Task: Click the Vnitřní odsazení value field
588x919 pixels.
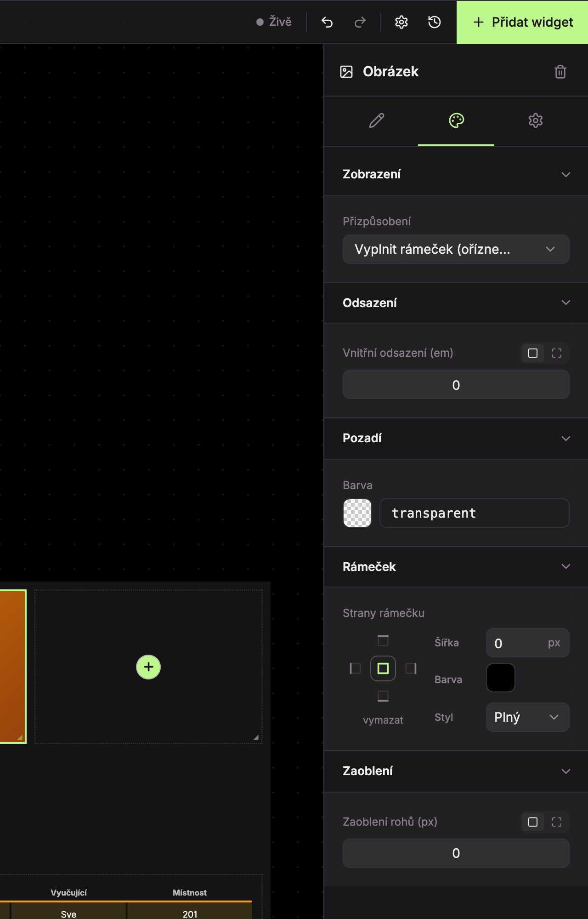Action: [x=456, y=385]
